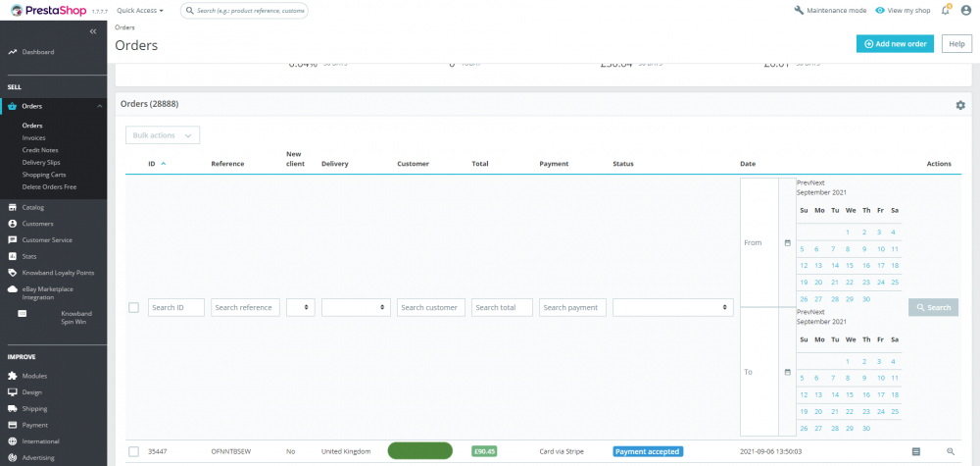
Task: Click the Design monitor icon
Action: pyautogui.click(x=12, y=392)
